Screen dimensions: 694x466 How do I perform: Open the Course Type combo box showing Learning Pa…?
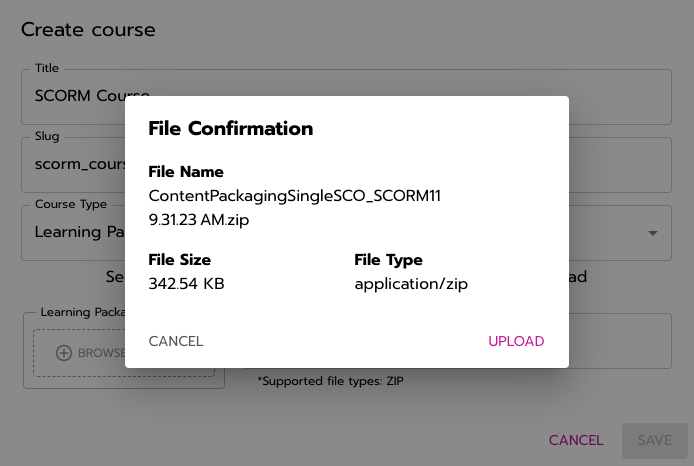tap(346, 233)
